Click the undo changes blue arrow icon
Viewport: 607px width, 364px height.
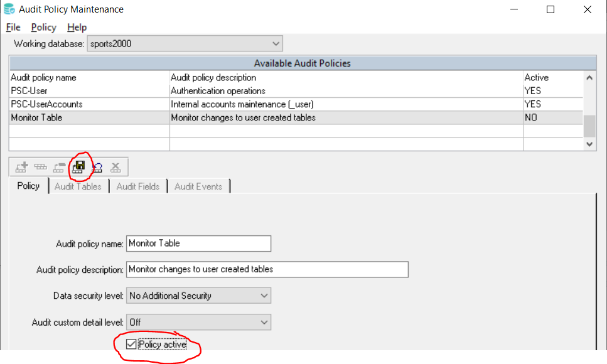point(97,168)
